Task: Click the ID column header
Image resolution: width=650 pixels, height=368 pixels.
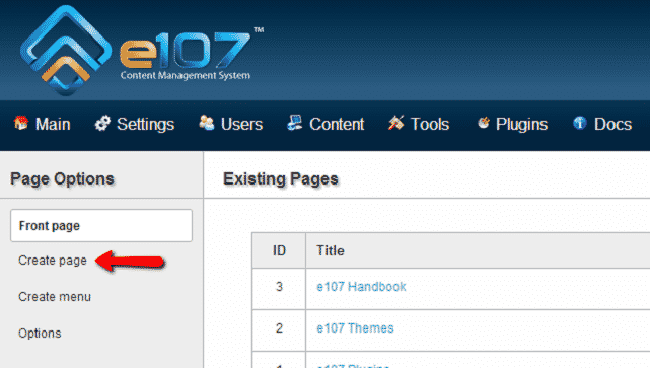Action: pos(279,250)
